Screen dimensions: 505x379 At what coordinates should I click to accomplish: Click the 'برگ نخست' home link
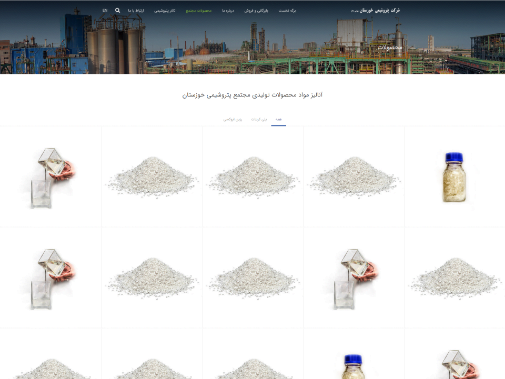(287, 11)
